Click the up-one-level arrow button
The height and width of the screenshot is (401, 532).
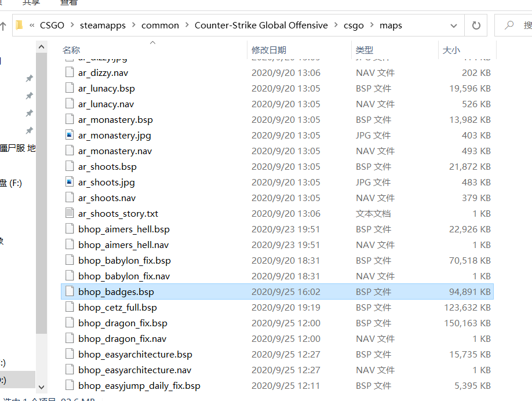[x=3, y=25]
